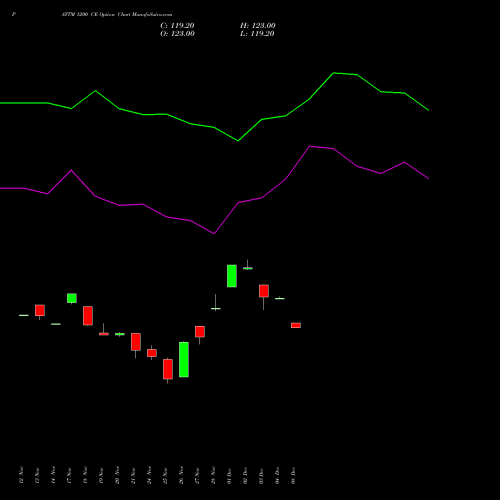Click the 24 Nov date label

click(x=149, y=475)
